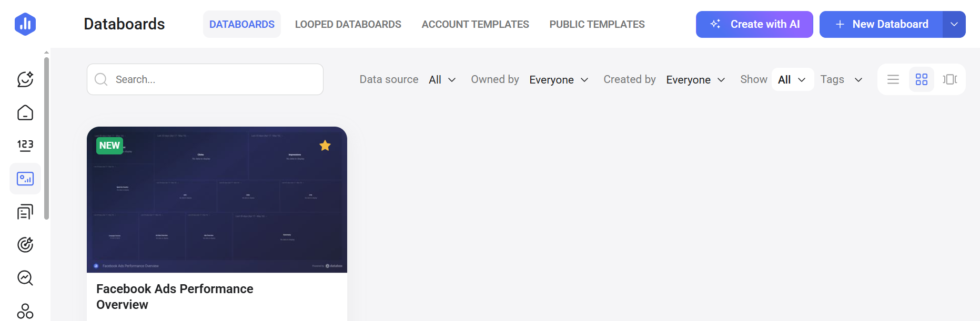Click the NEW badge on databoard card
The width and height of the screenshot is (980, 321).
[109, 146]
